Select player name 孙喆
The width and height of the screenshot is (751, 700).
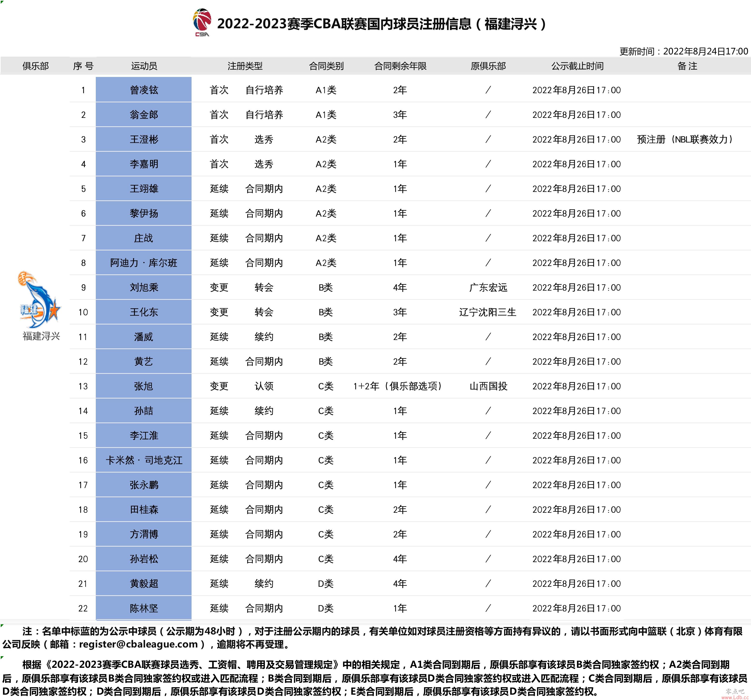144,411
